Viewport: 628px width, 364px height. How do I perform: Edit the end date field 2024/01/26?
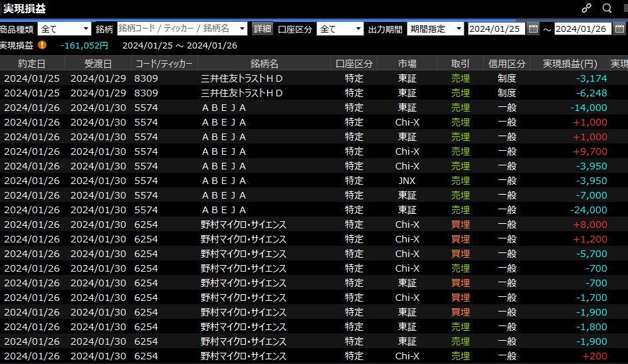[x=583, y=29]
